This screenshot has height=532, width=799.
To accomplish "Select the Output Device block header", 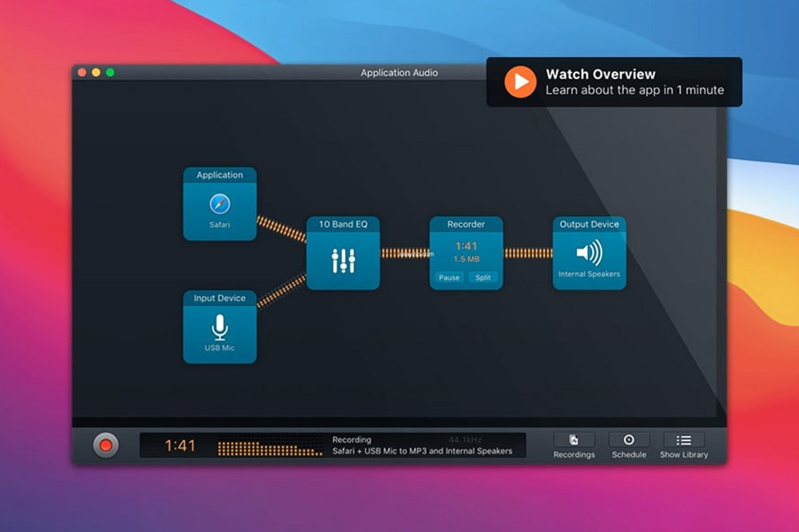I will (x=589, y=224).
